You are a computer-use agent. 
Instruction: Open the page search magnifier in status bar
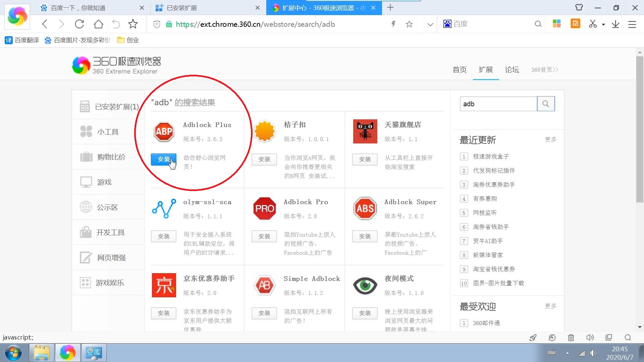coord(628,338)
